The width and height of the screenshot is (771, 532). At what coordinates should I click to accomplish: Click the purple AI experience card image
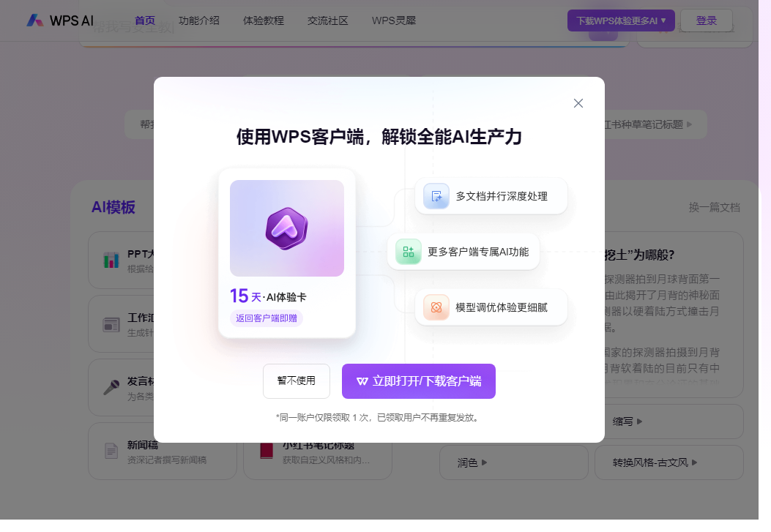tap(287, 228)
